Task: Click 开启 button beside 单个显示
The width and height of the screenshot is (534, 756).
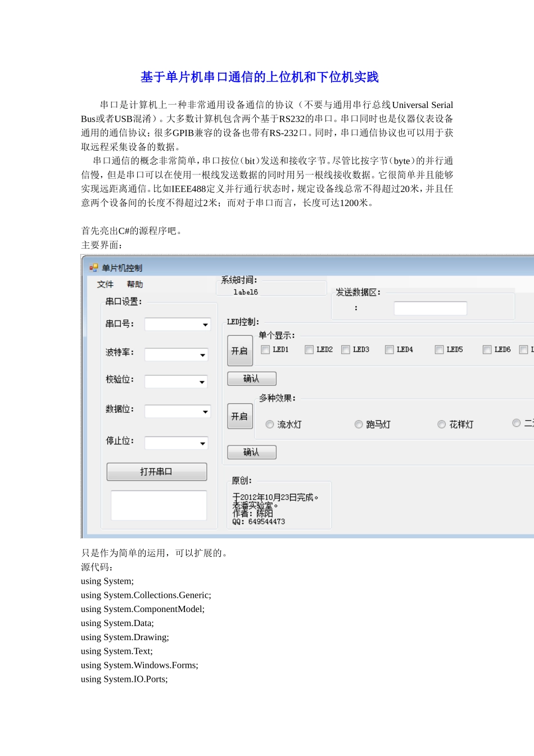Action: pyautogui.click(x=240, y=351)
